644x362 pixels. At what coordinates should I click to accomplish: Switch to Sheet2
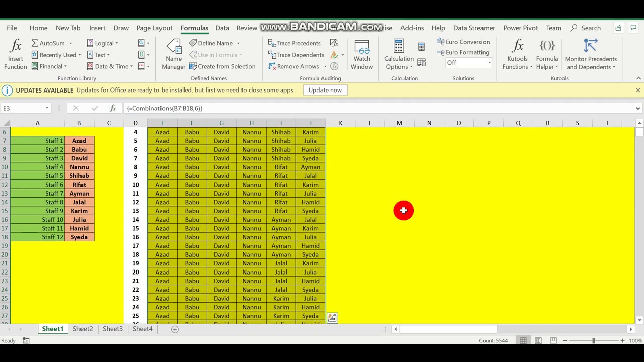(83, 329)
